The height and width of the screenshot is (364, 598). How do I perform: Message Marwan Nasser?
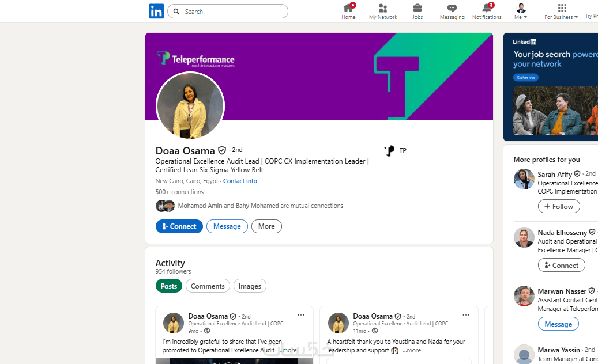point(558,324)
